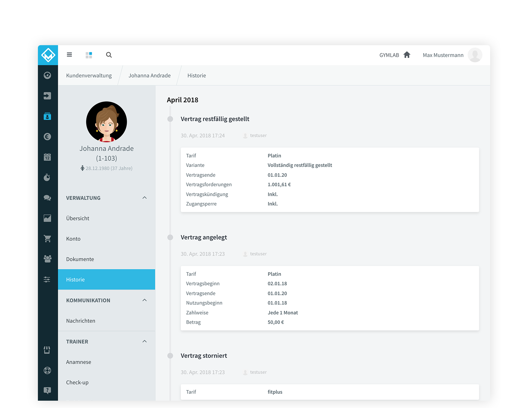Screen dimensions: 532x408
Task: Click the Vertrag storniert heading
Action: (x=204, y=356)
